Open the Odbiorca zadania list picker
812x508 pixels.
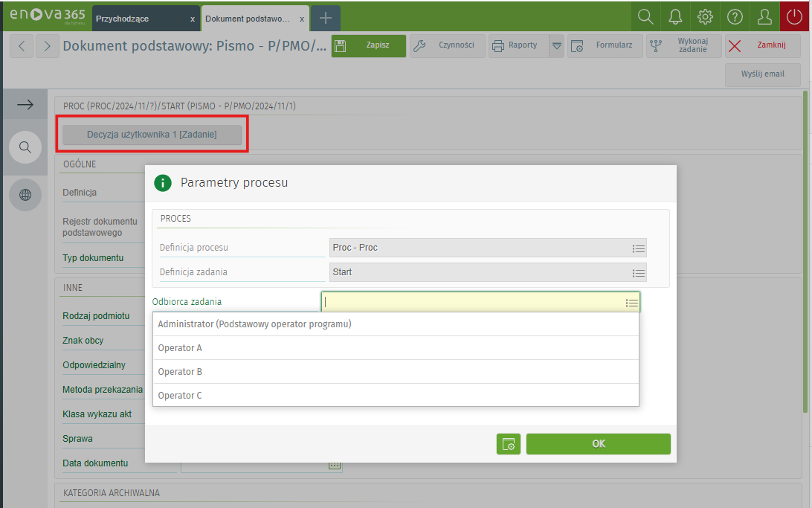[631, 303]
